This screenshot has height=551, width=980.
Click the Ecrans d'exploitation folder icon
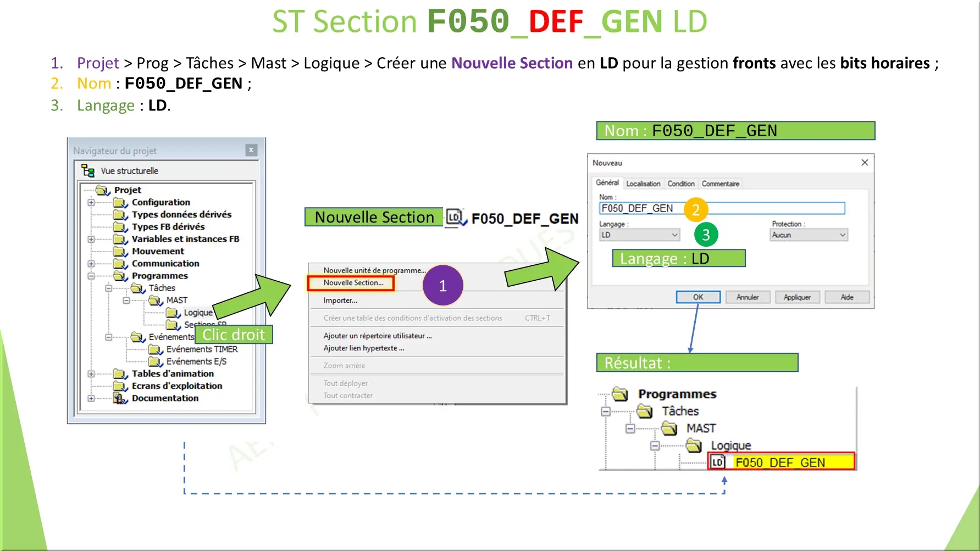120,386
